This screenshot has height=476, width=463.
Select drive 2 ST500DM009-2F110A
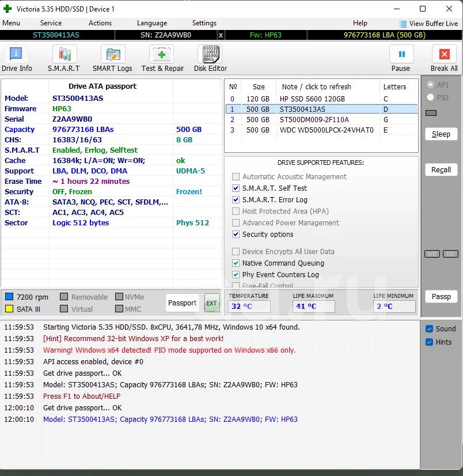pos(321,120)
